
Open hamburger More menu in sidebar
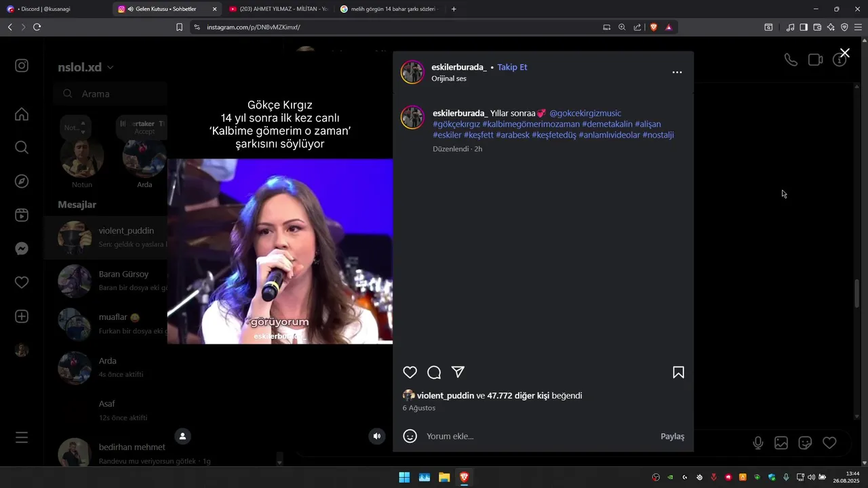click(x=22, y=438)
